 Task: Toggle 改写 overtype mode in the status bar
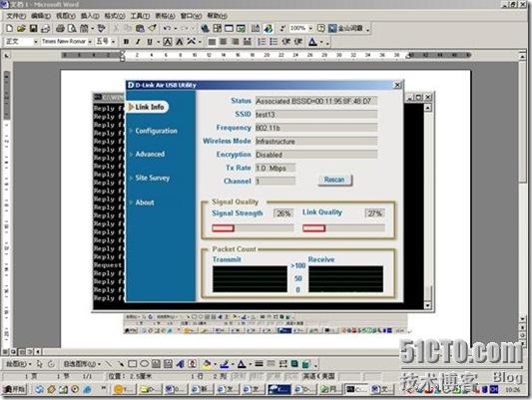(292, 376)
